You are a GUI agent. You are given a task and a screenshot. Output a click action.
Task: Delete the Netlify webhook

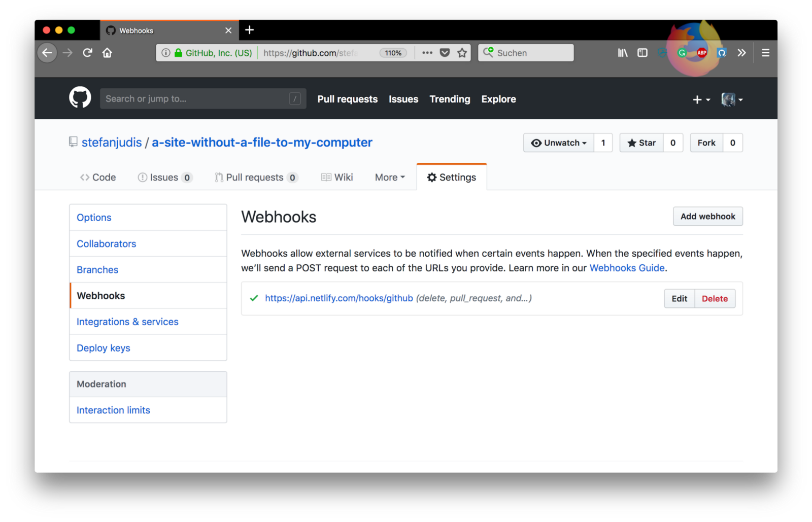coord(715,299)
